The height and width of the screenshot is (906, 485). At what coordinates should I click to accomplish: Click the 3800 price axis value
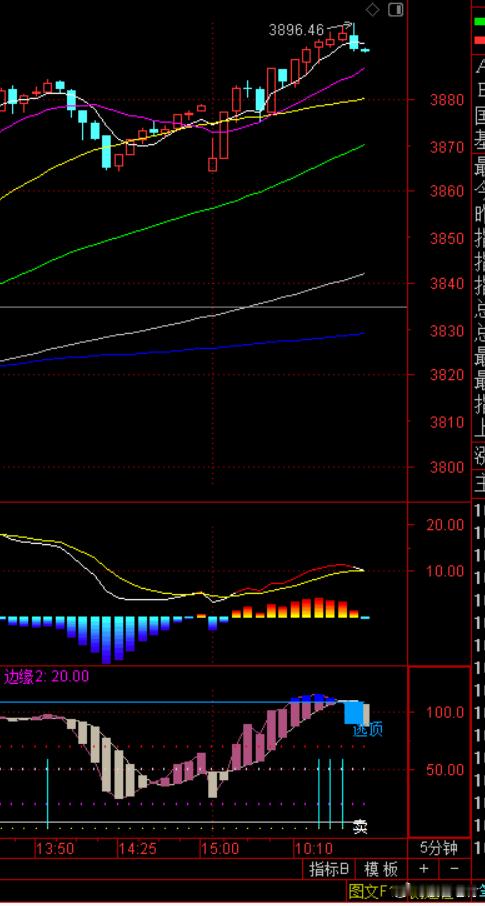tap(447, 467)
